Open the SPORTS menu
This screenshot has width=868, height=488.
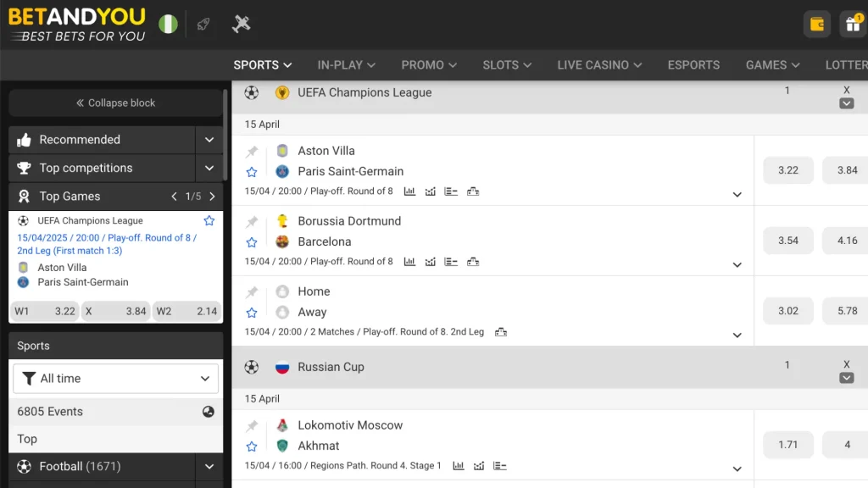(x=263, y=65)
